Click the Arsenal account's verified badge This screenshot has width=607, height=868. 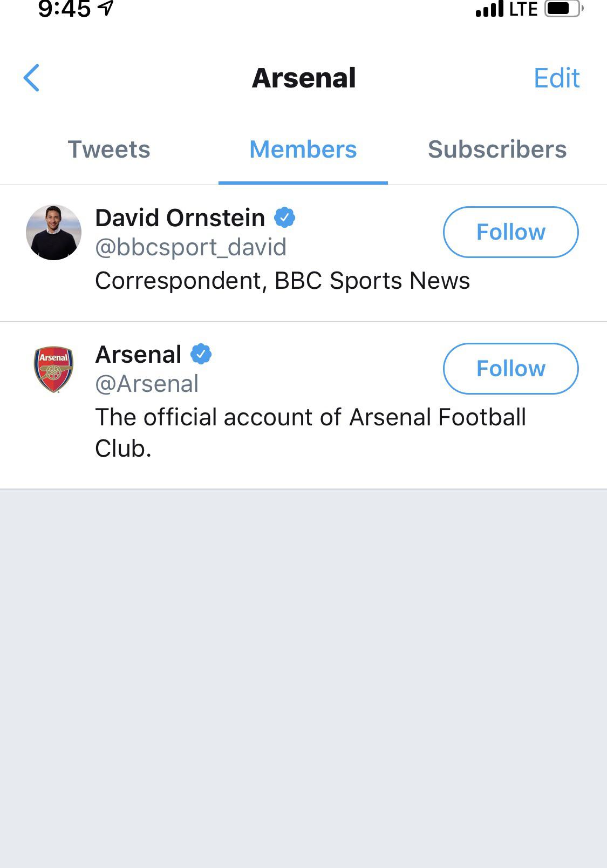point(201,354)
